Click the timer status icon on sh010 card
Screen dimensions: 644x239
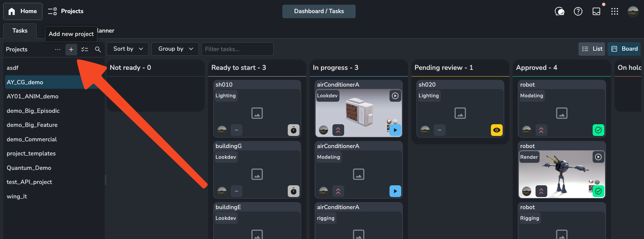293,130
